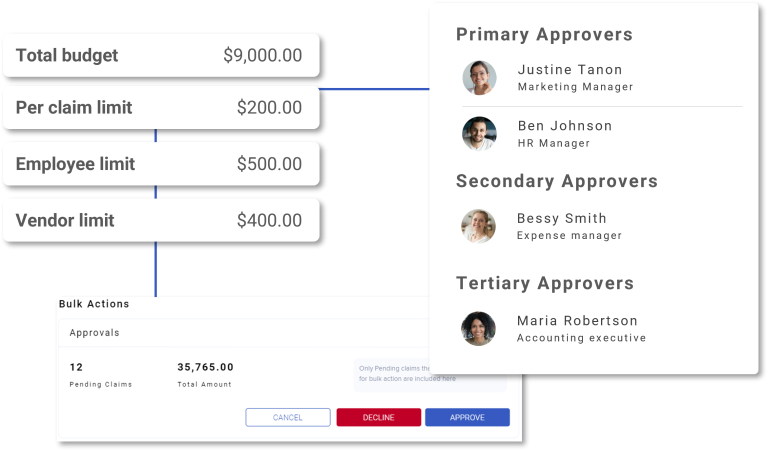Image resolution: width=768 pixels, height=451 pixels.
Task: Click the Secondary Approvers heading
Action: (556, 181)
